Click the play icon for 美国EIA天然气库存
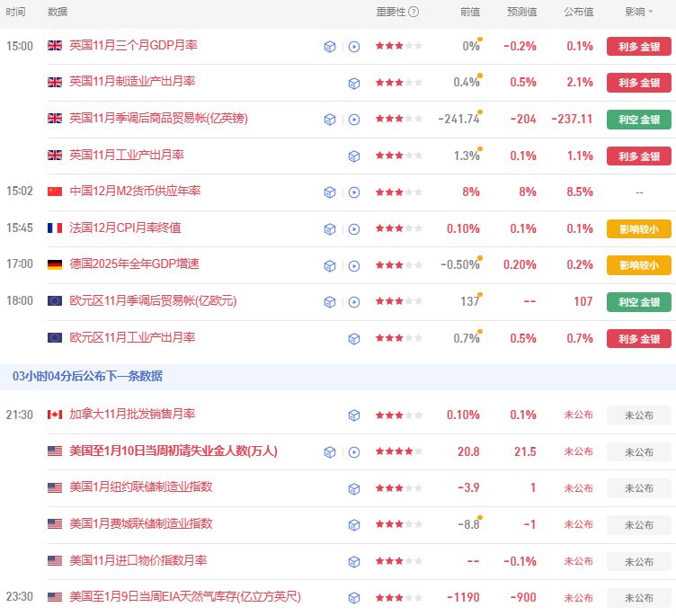 [x=354, y=598]
